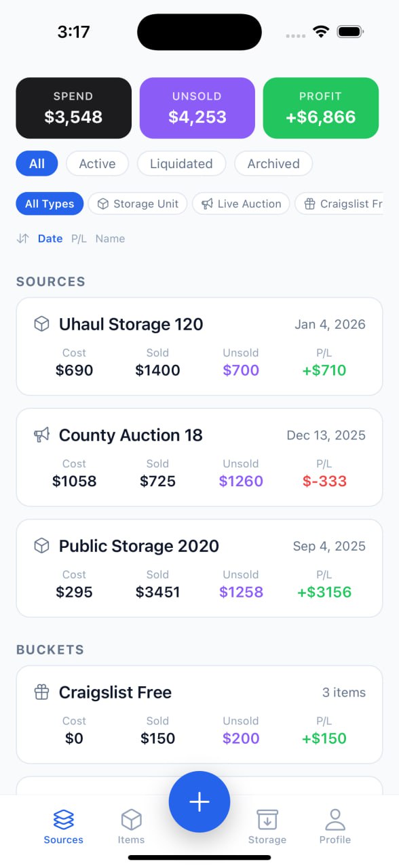Click the sort direction arrows icon

[x=22, y=239]
